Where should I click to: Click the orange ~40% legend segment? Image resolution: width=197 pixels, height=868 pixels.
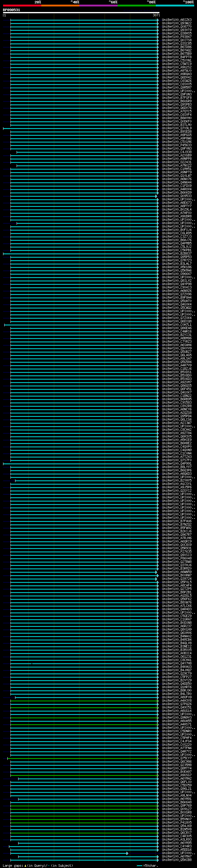pos(60,6)
